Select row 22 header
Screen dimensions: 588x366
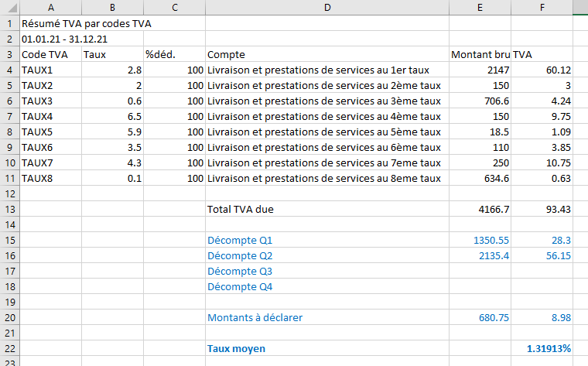pyautogui.click(x=10, y=348)
